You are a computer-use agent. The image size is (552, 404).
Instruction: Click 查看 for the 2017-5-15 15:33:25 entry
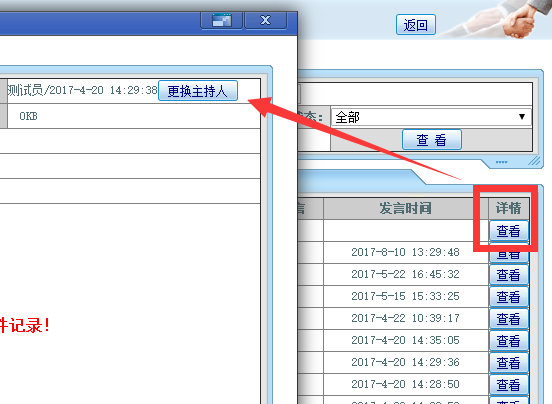coord(509,297)
